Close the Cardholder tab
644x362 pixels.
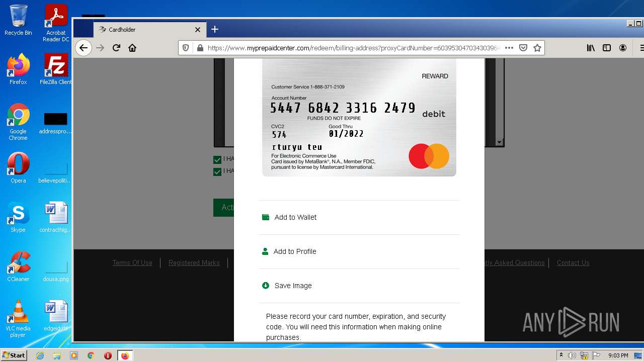coord(198,30)
